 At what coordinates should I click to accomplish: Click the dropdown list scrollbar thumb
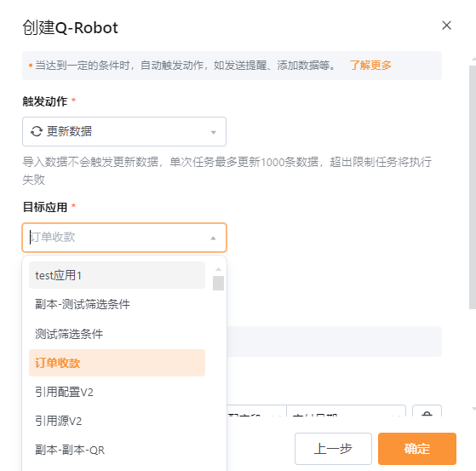point(218,283)
